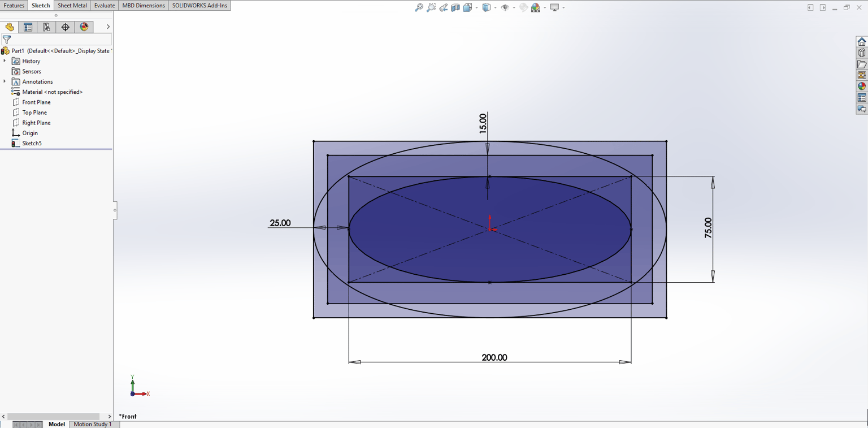Expand manager tabs with right chevron
Image resolution: width=868 pixels, height=428 pixels.
[108, 27]
